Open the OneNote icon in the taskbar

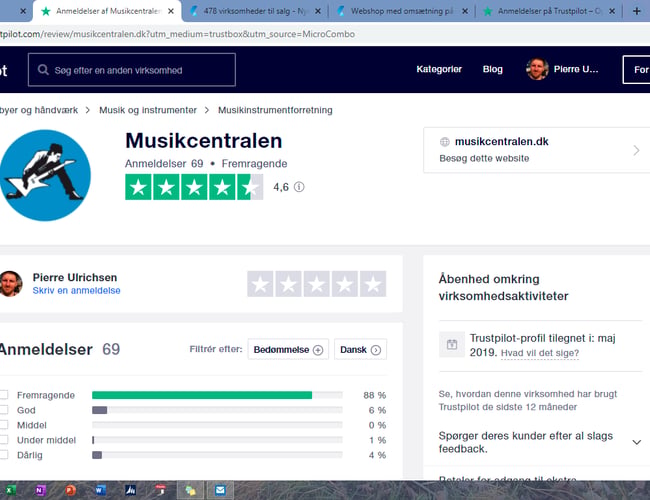(40, 490)
